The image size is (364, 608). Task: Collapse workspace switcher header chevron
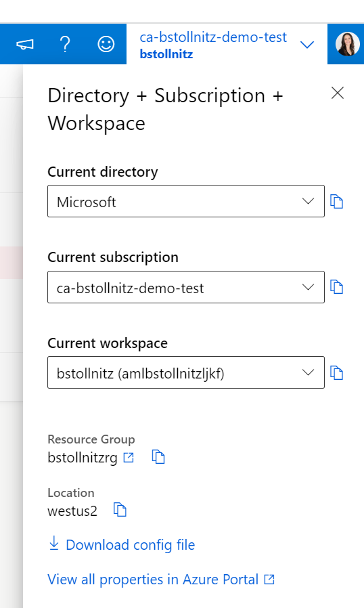(307, 45)
